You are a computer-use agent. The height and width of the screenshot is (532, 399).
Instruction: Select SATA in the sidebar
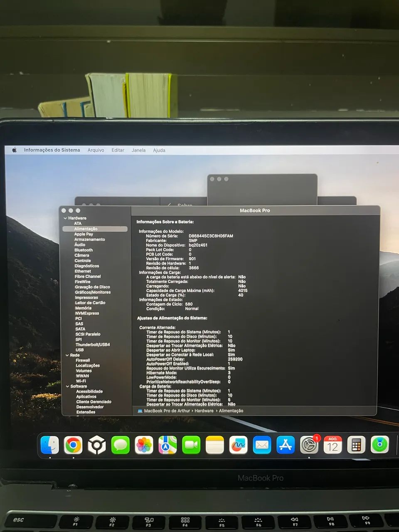pyautogui.click(x=80, y=329)
